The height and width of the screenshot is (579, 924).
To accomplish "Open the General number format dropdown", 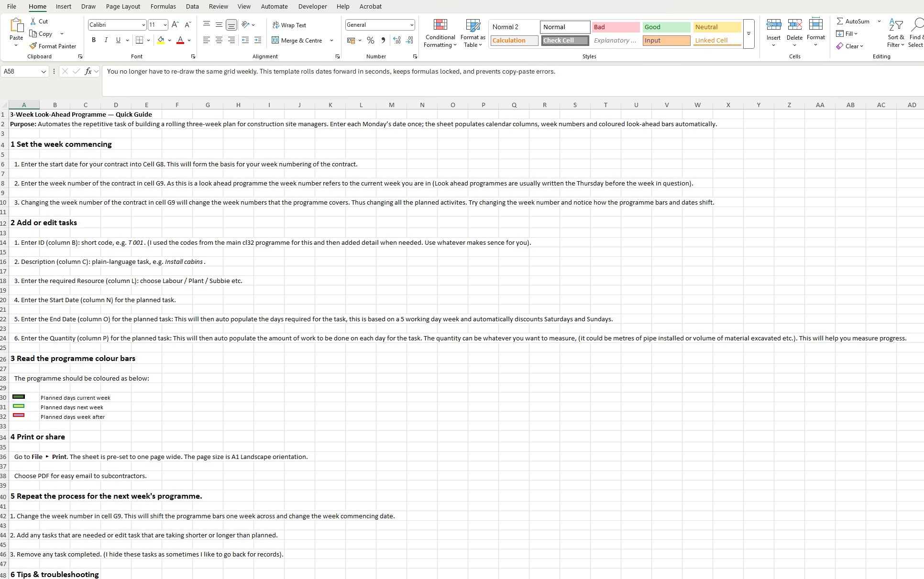I will [411, 25].
